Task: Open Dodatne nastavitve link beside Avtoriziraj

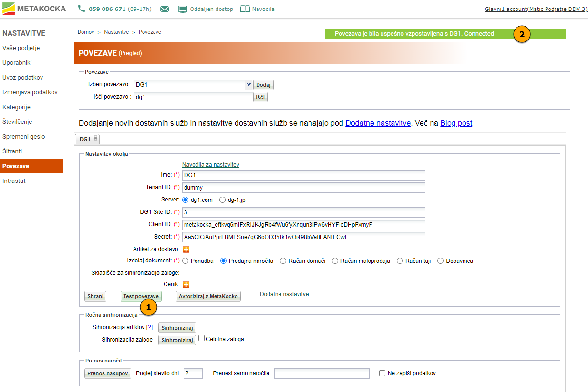Action: pyautogui.click(x=284, y=294)
